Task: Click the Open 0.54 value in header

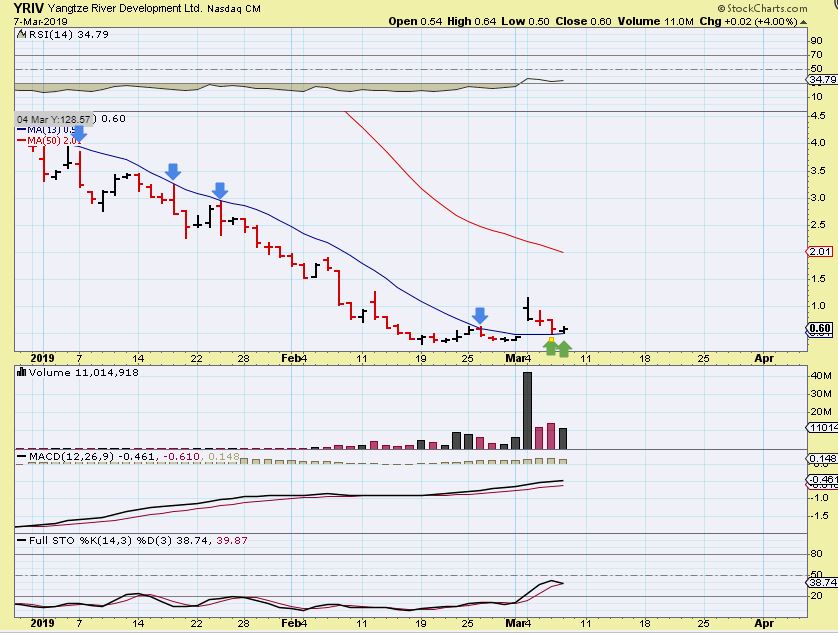Action: click(415, 21)
